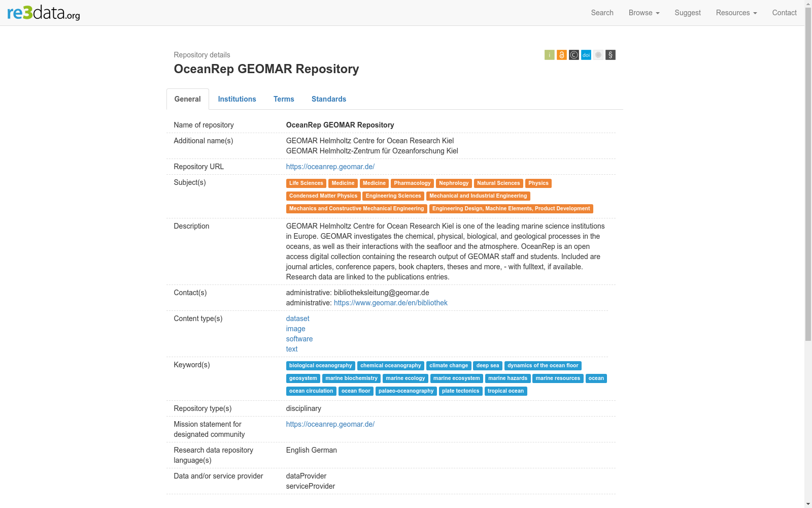The width and height of the screenshot is (812, 508).
Task: Open the Repository URL row's oceanrep link
Action: click(x=330, y=167)
